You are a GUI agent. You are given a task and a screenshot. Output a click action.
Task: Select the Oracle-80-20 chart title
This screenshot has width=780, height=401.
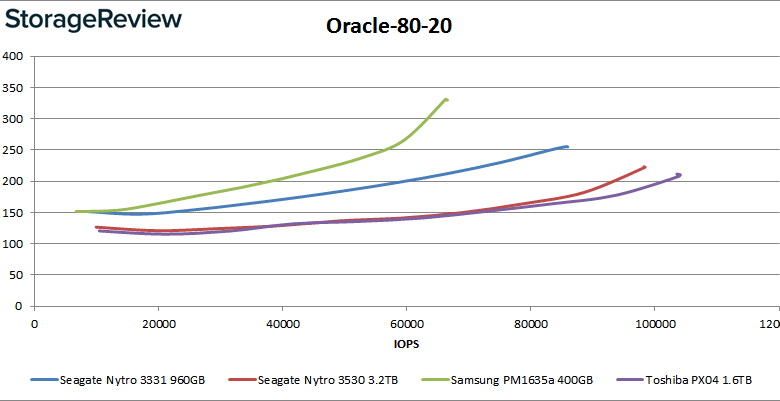389,26
